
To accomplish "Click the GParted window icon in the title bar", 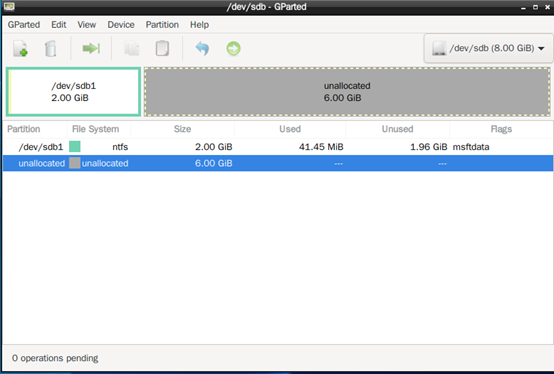I will 9,6.
